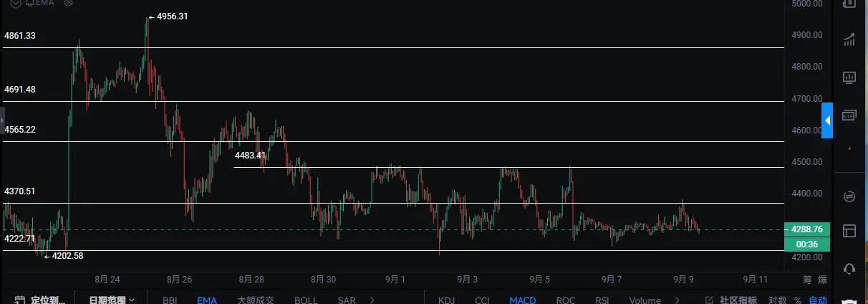Select the 4691.48 horizontal line label
This screenshot has height=304, width=868.
(20, 90)
